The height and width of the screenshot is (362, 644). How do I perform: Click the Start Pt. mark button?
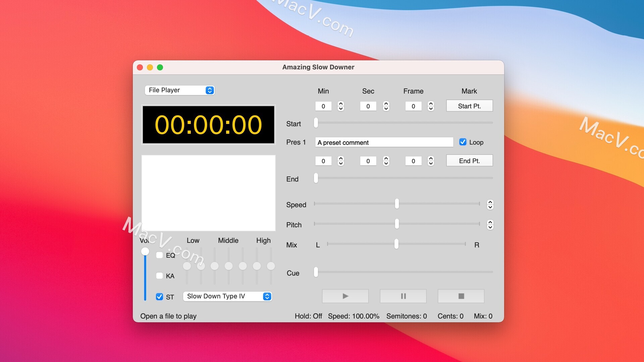469,106
